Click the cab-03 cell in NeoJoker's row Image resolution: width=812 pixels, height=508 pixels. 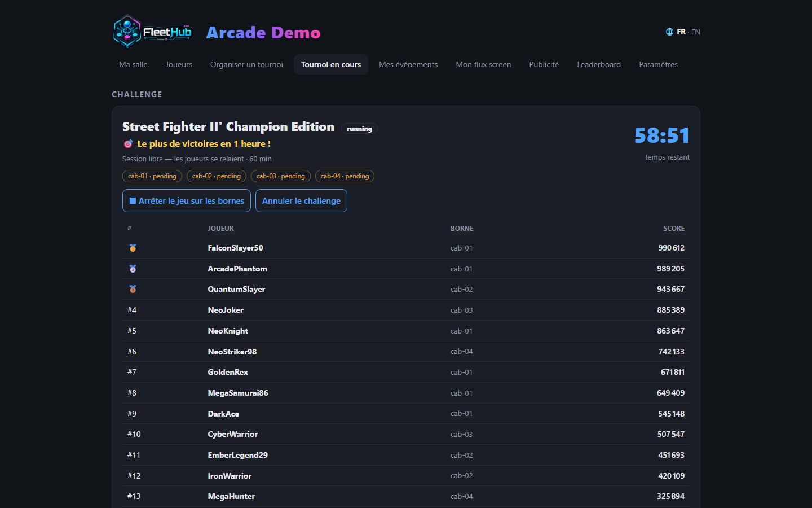(462, 310)
